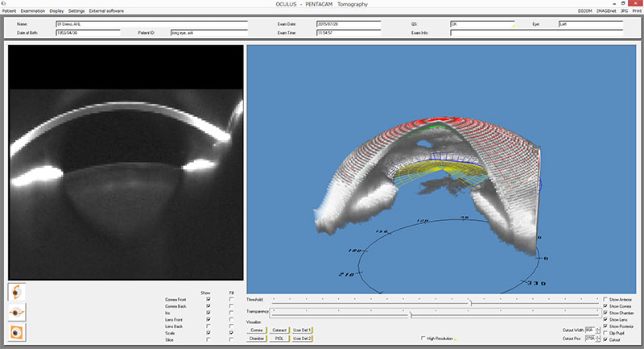
Task: Enable Lens Back Show checkbox
Action: 208,326
